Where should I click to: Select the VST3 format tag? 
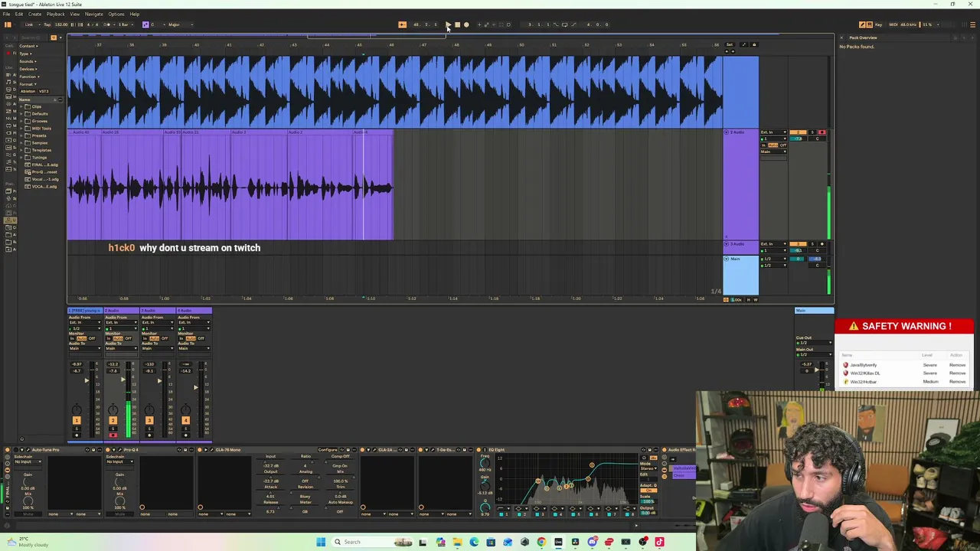pyautogui.click(x=44, y=91)
